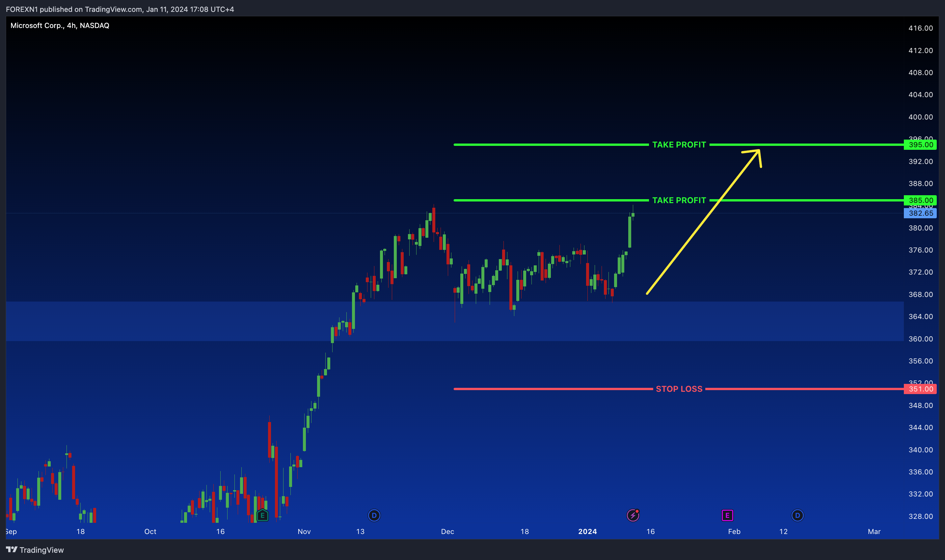
Task: Click the Microsoft Corp., 4h, NASDAQ title
Action: click(60, 25)
